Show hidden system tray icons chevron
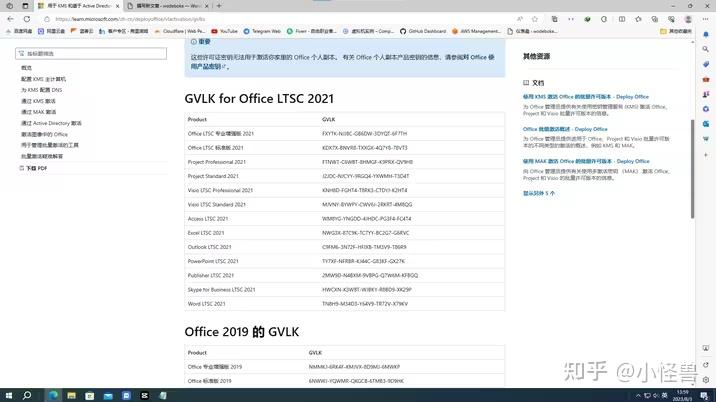Image resolution: width=716 pixels, height=402 pixels. (x=638, y=396)
